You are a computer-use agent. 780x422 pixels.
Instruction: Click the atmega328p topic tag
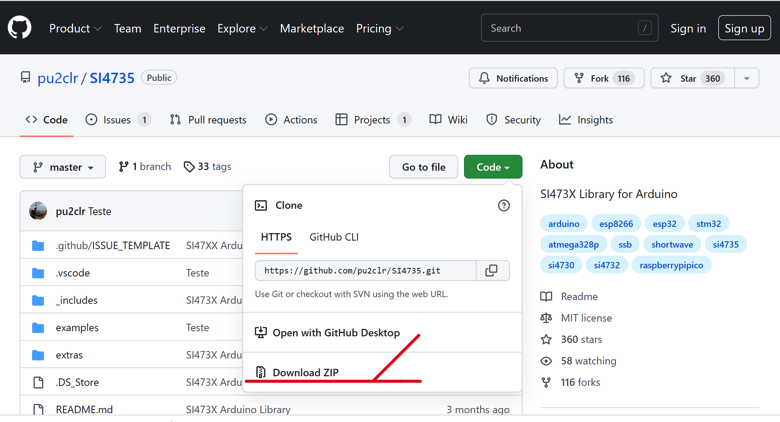573,245
